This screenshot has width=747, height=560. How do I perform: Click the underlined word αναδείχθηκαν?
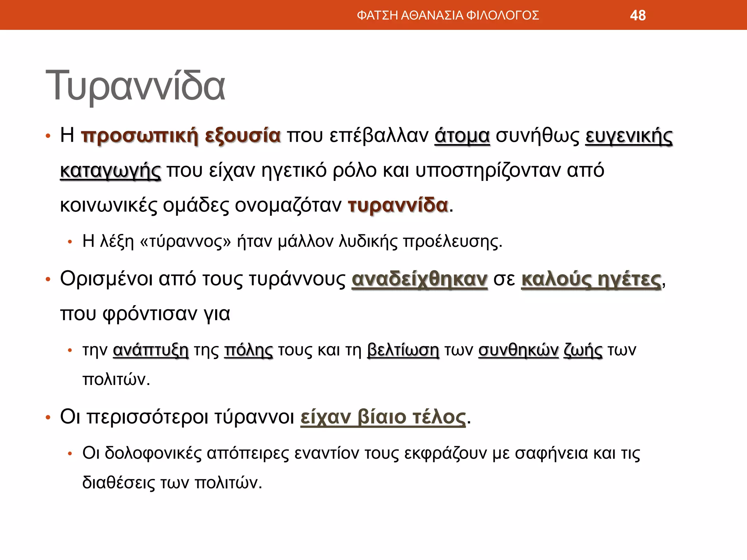coord(419,279)
